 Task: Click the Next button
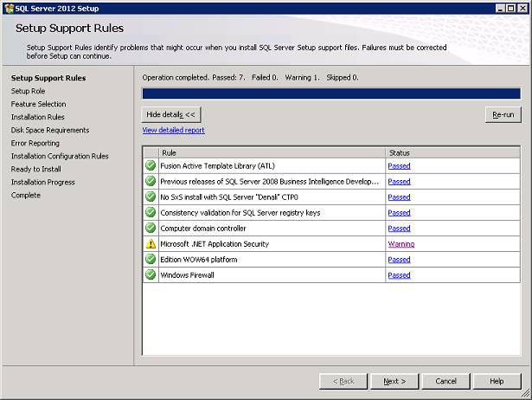tap(394, 381)
